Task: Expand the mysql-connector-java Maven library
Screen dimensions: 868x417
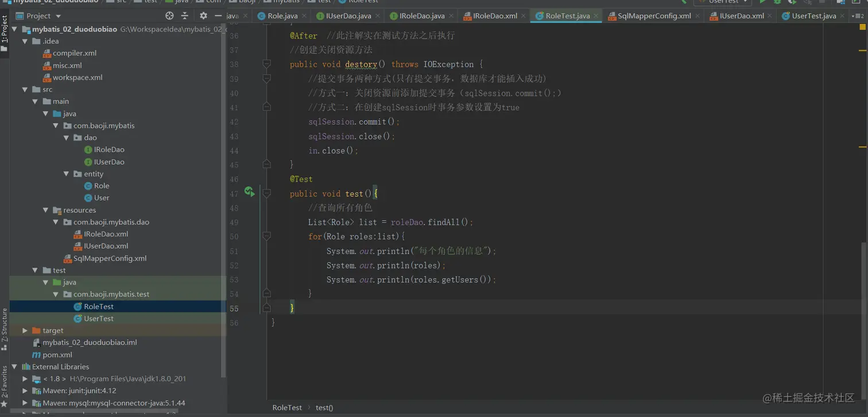Action: coord(25,403)
